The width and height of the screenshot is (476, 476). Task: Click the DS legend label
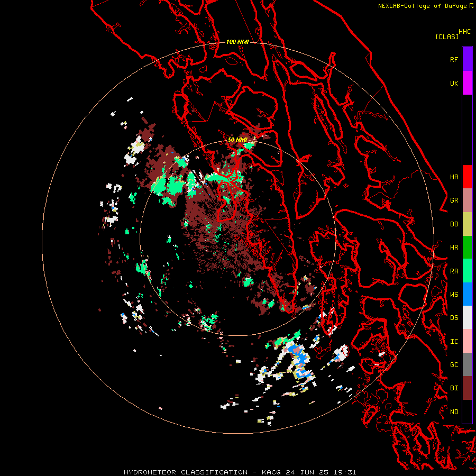(454, 318)
